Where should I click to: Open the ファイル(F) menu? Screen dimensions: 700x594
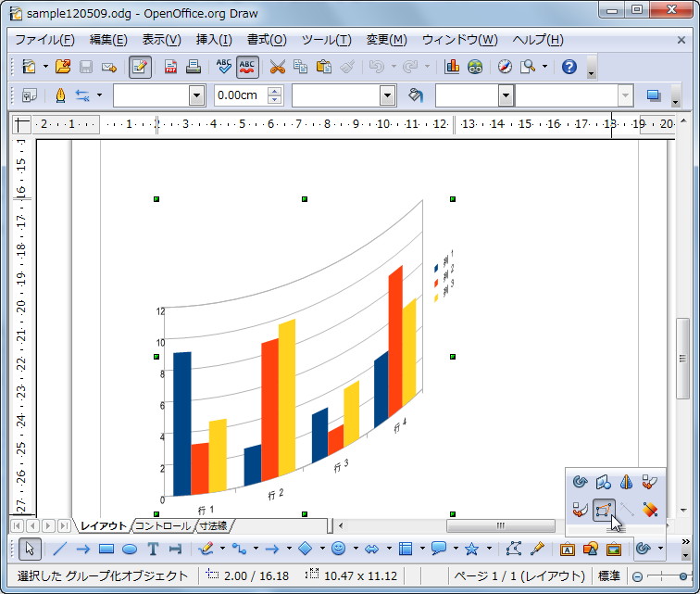[x=44, y=40]
